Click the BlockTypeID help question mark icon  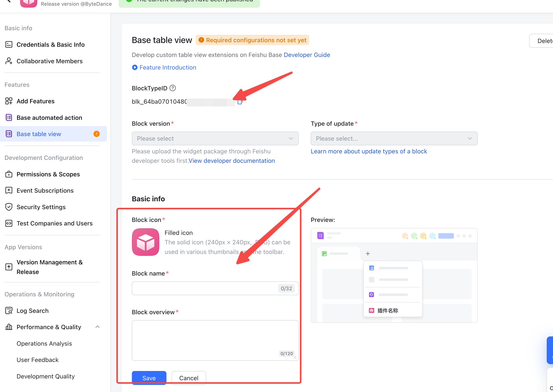[173, 88]
